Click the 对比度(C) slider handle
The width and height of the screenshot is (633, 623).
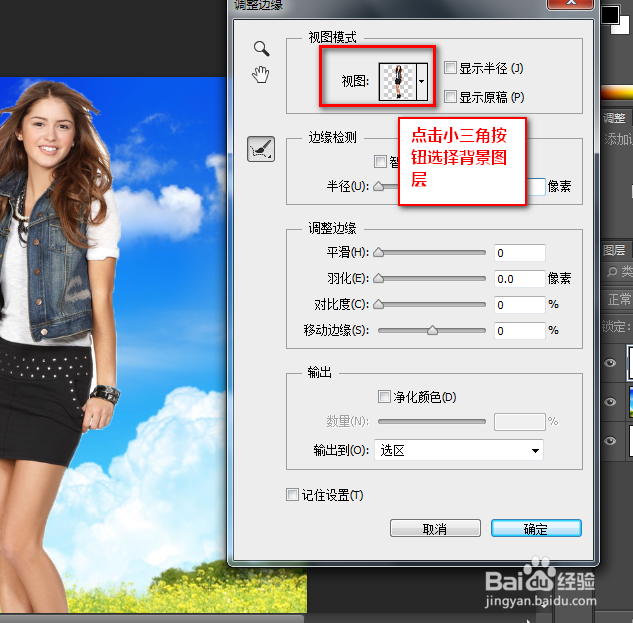click(379, 304)
